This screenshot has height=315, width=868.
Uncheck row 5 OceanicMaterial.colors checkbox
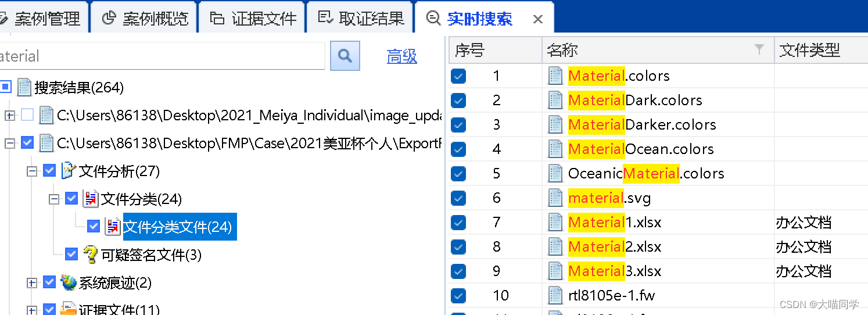click(459, 173)
